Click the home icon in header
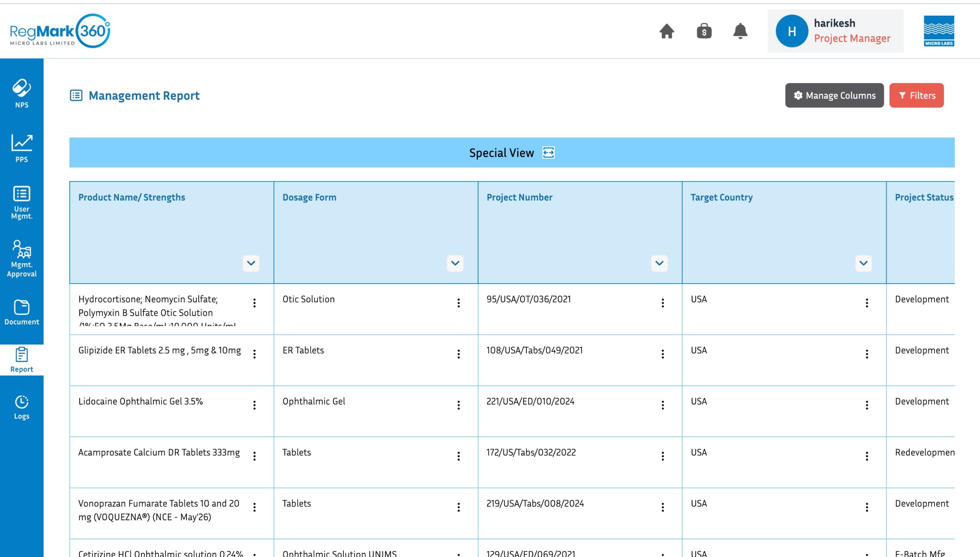 click(666, 31)
